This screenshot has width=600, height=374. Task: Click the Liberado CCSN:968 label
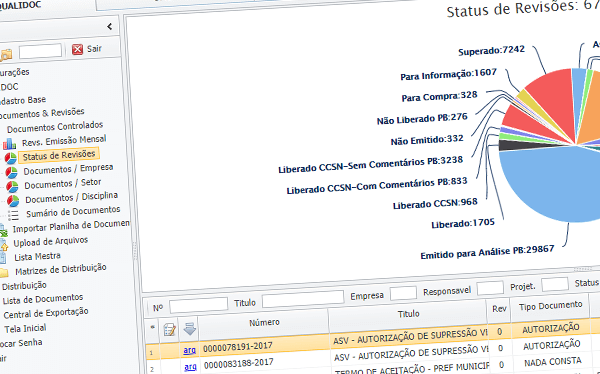pyautogui.click(x=435, y=204)
